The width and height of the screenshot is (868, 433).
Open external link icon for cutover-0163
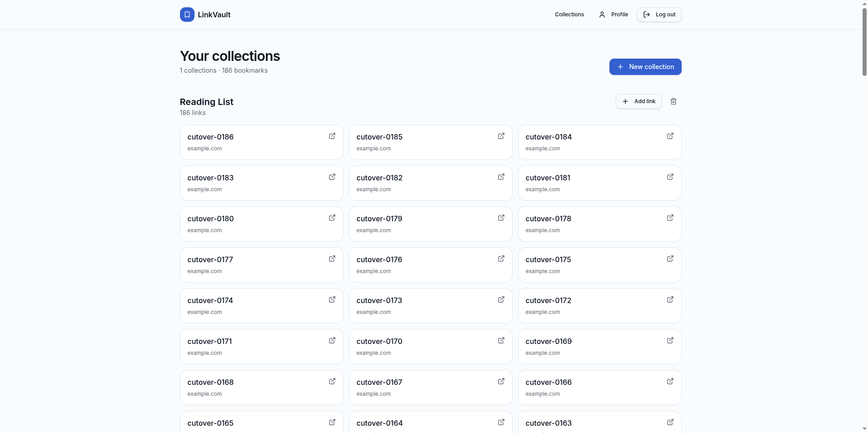pyautogui.click(x=670, y=422)
